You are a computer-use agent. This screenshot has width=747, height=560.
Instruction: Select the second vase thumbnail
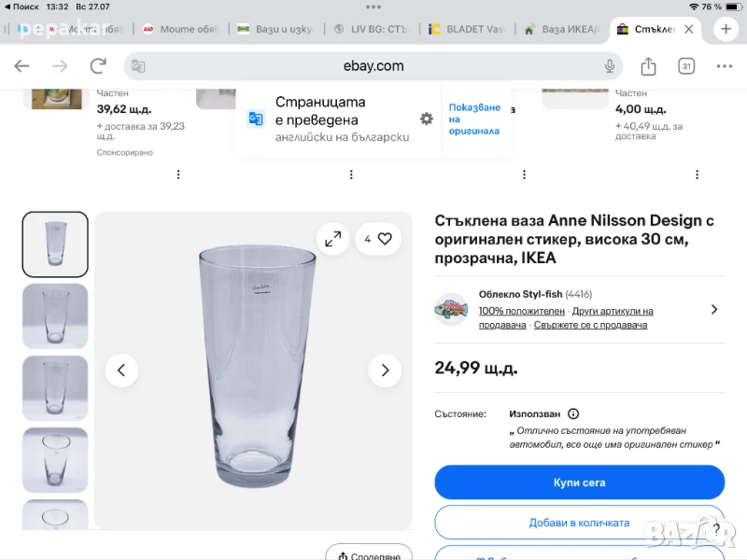coord(55,316)
